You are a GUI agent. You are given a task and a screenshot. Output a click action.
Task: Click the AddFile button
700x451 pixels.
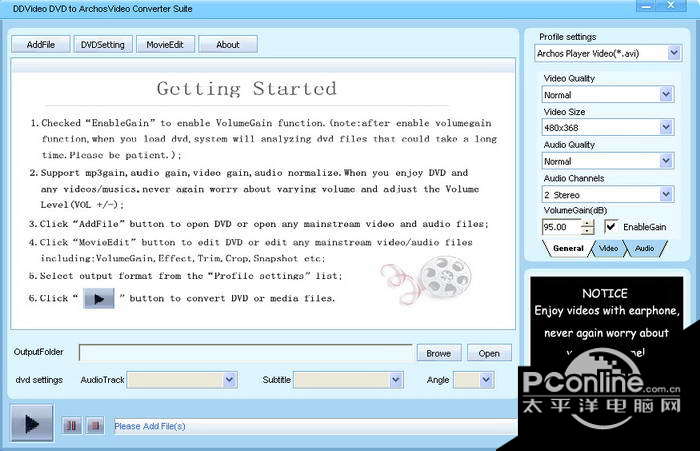(41, 45)
